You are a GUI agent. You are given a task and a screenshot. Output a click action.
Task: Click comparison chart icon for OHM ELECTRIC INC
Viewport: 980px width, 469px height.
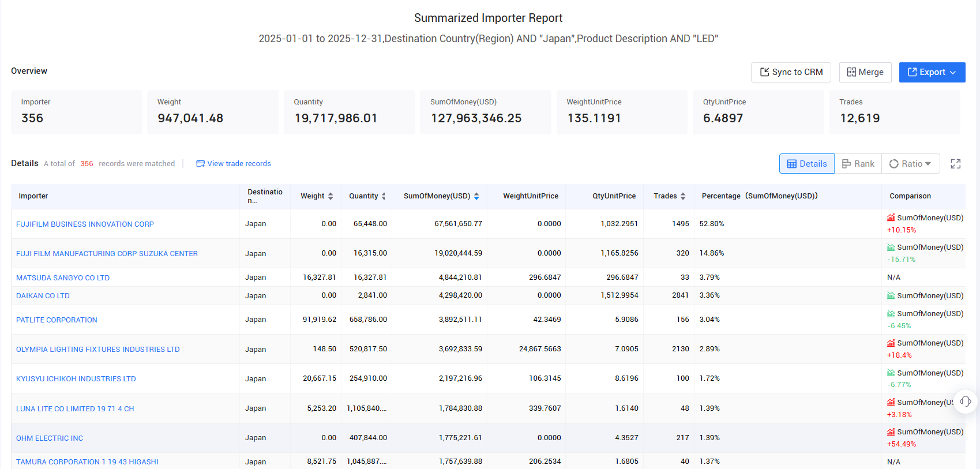point(891,432)
